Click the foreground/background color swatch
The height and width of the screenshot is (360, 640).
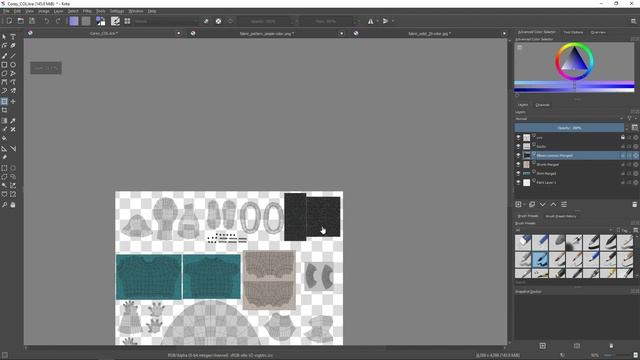(100, 21)
